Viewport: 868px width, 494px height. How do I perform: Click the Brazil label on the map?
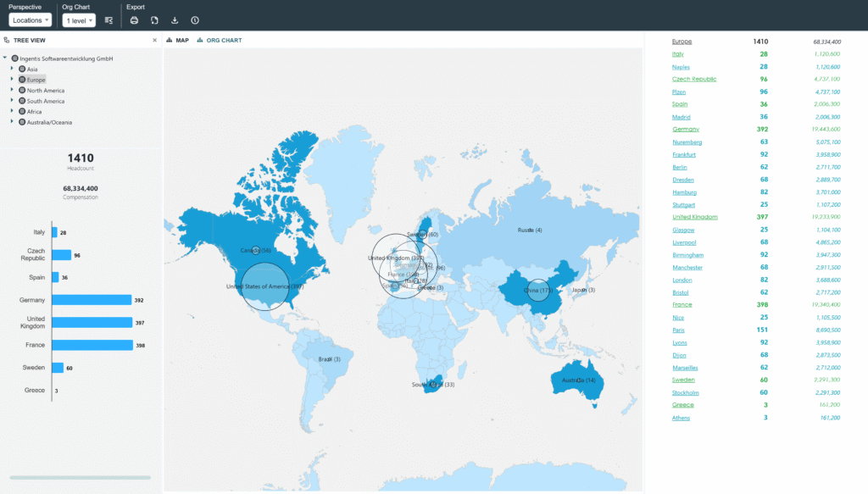tap(330, 359)
